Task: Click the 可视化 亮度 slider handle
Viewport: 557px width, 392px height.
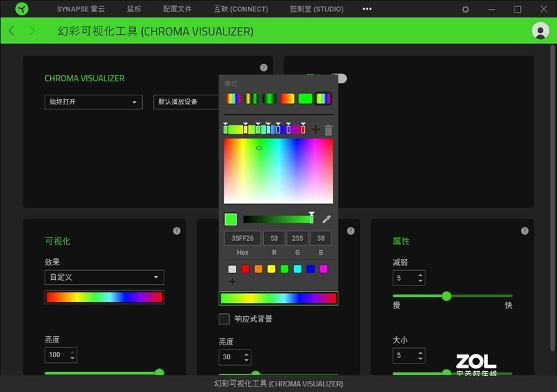Action: pyautogui.click(x=159, y=372)
